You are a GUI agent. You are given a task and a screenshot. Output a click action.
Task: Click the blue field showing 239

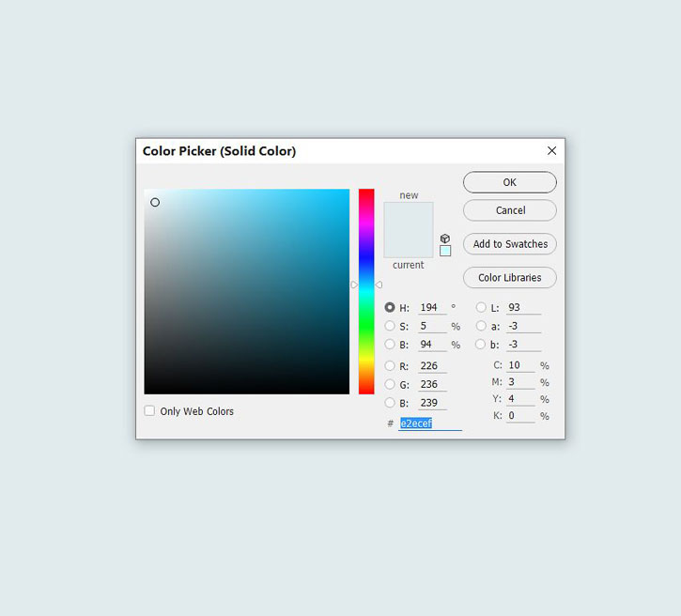pyautogui.click(x=432, y=403)
